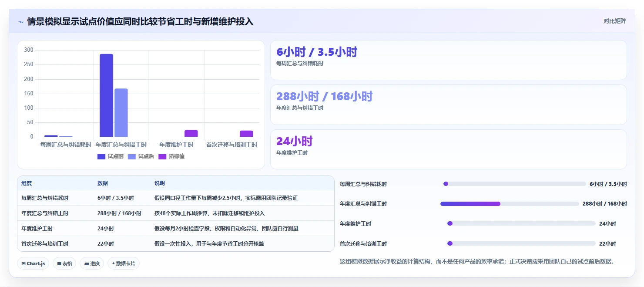Click the 维度 column header
This screenshot has width=644, height=287.
coord(27,183)
